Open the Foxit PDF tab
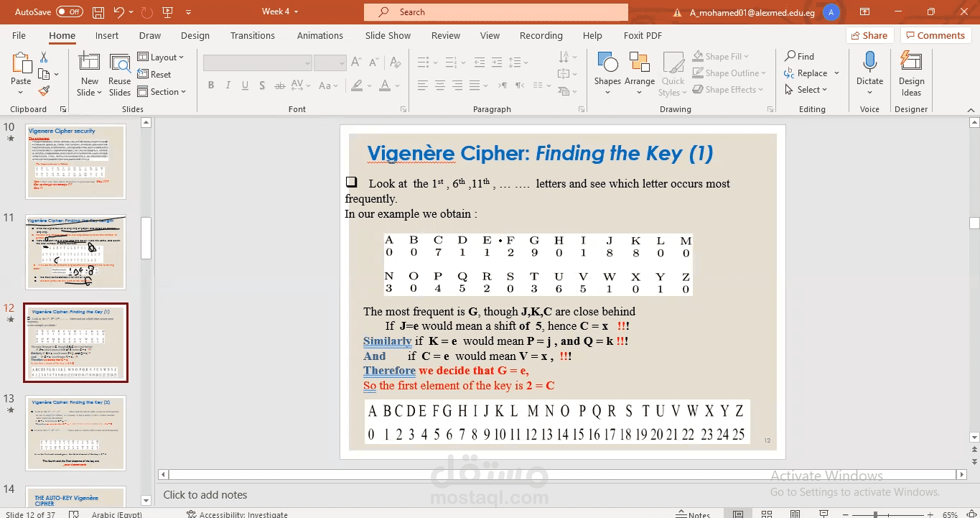Screen dimensions: 980x518 tap(643, 35)
